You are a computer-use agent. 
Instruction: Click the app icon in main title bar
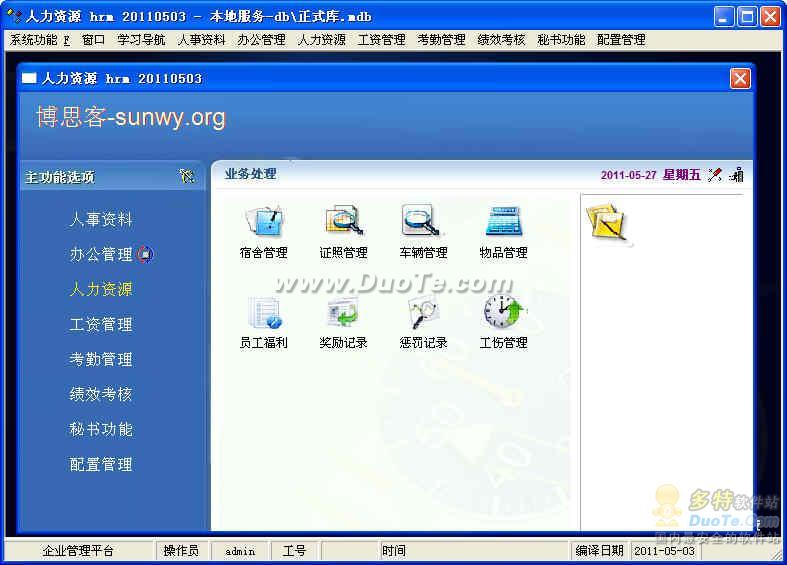point(14,16)
